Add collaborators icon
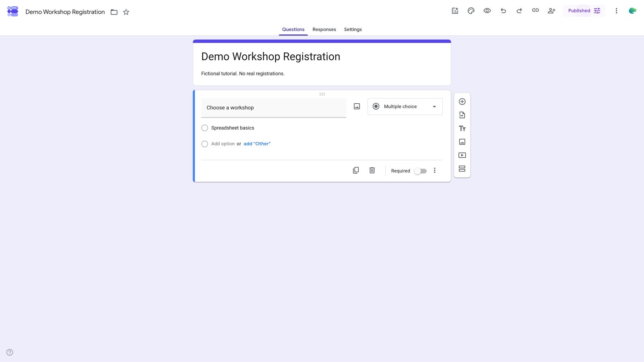 [551, 11]
